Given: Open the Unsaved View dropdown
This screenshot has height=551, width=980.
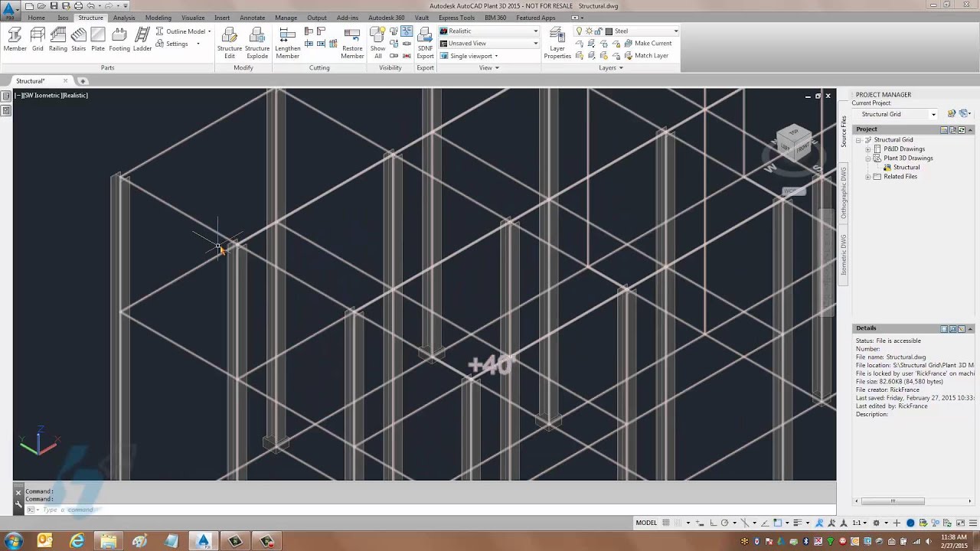Looking at the screenshot, I should point(488,44).
